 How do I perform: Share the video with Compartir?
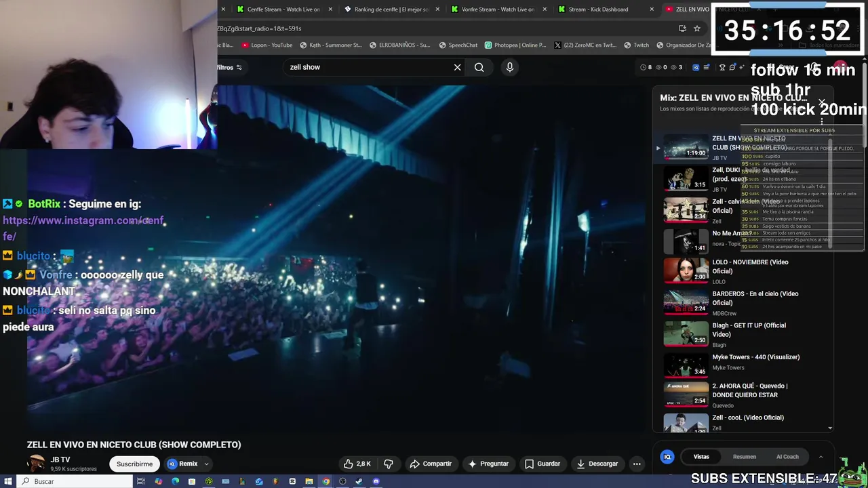click(431, 464)
